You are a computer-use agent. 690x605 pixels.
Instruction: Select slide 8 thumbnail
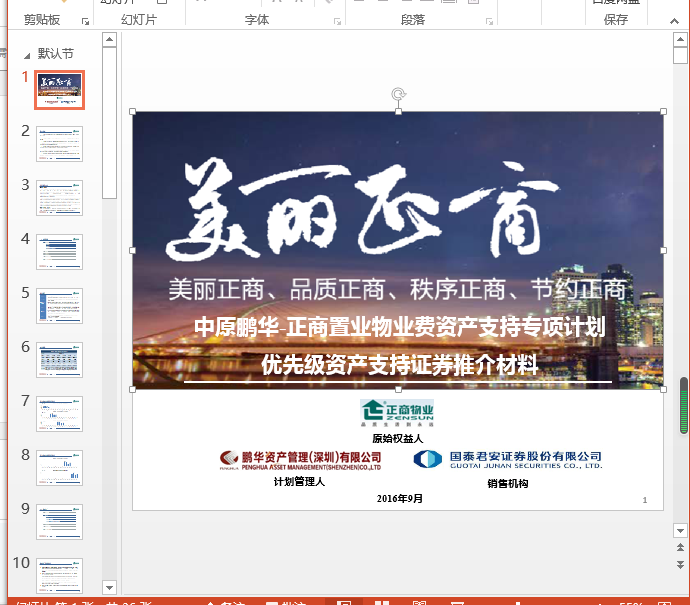59,468
